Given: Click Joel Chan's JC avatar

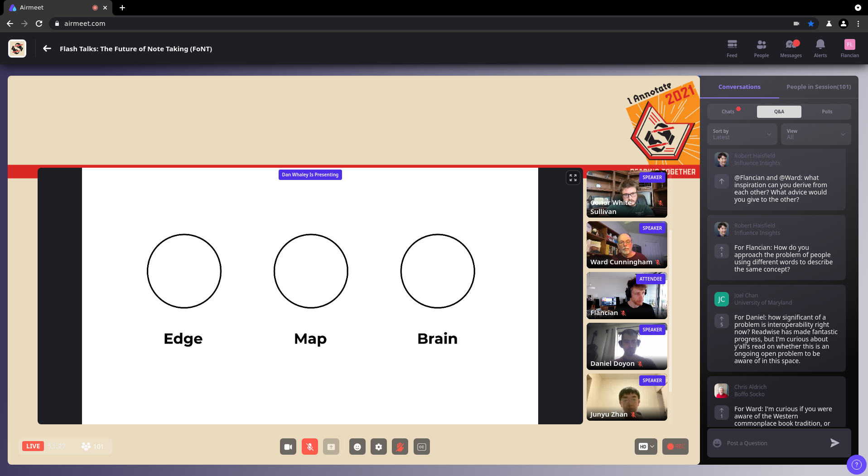Looking at the screenshot, I should pos(722,299).
